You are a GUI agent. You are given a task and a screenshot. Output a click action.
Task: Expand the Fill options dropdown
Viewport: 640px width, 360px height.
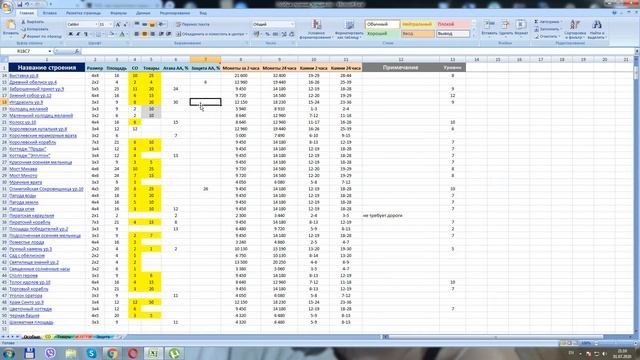coord(562,29)
